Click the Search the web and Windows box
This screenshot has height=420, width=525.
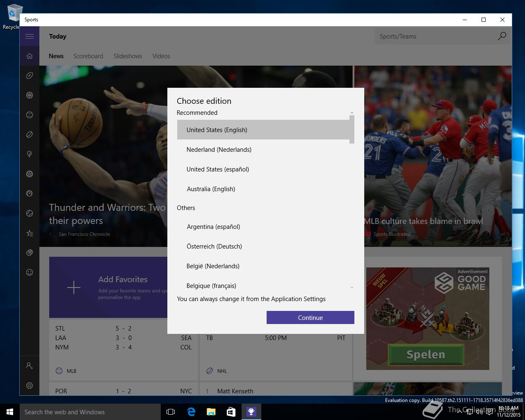tap(90, 412)
